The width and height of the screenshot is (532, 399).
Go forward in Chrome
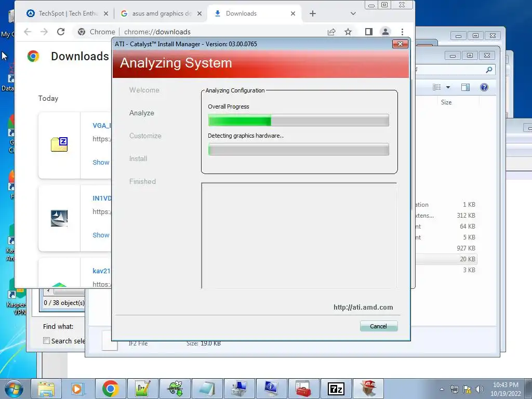44,32
